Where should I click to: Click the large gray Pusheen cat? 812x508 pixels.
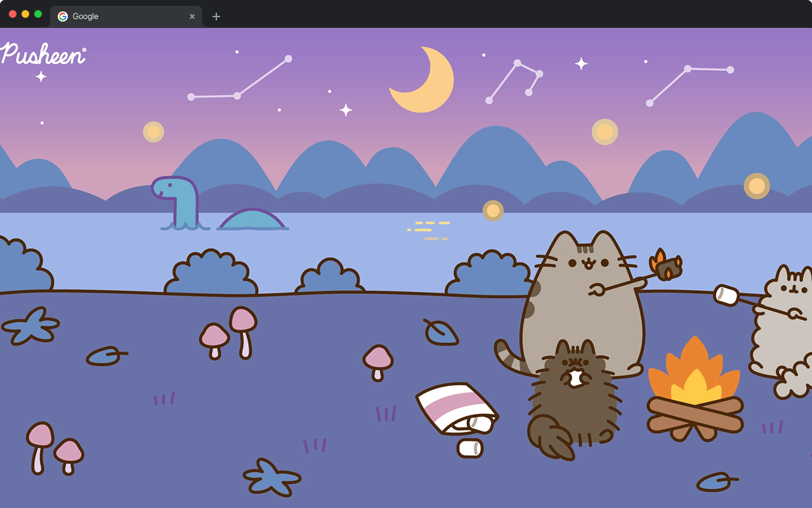(582, 298)
